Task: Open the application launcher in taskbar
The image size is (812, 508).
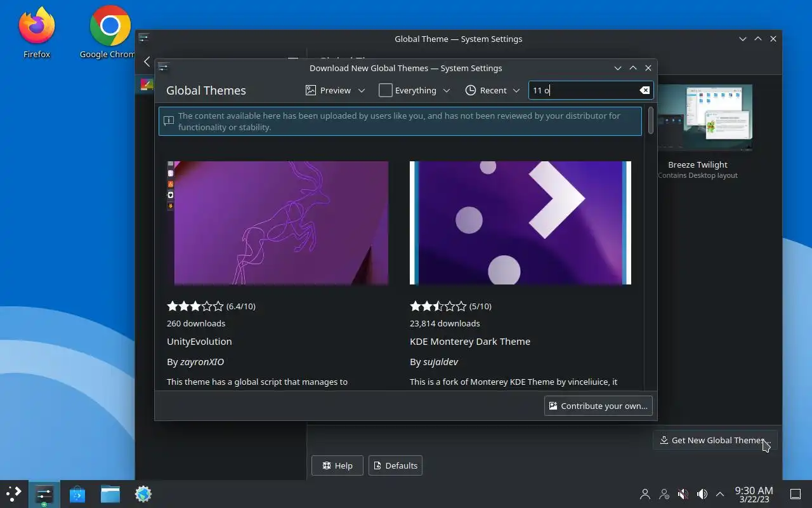Action: pyautogui.click(x=14, y=493)
